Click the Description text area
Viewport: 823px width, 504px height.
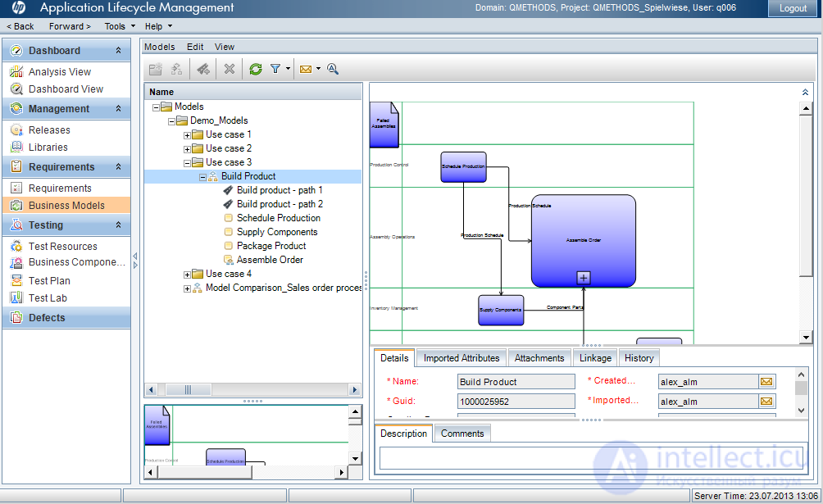(591, 458)
